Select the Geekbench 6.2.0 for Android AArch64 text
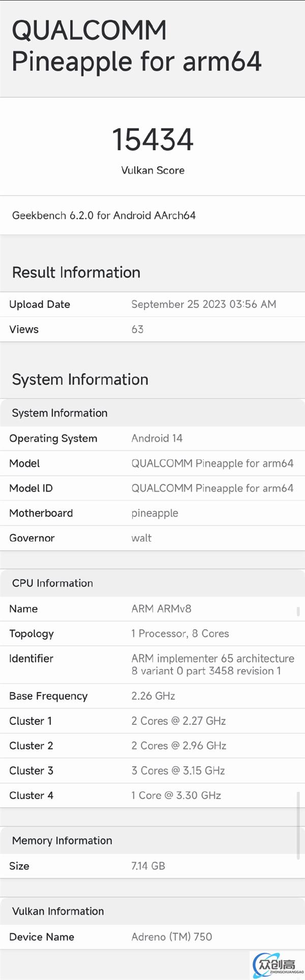The width and height of the screenshot is (305, 980). (x=104, y=215)
